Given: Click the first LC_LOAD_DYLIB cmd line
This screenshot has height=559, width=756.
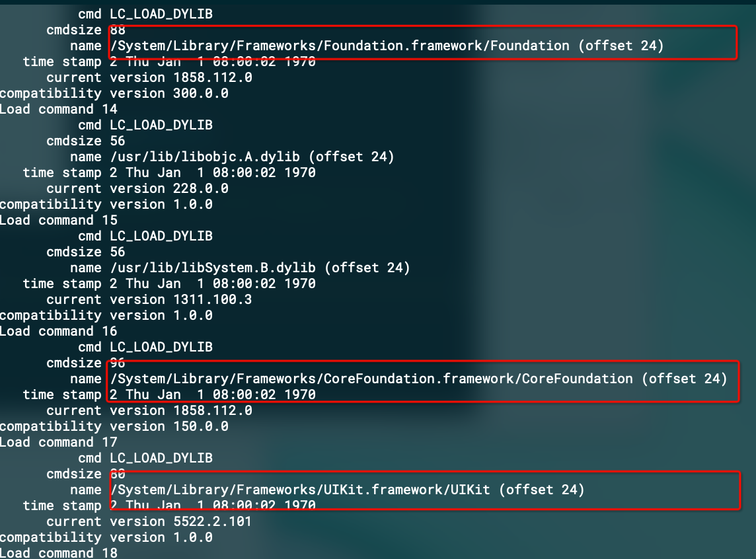Looking at the screenshot, I should coord(145,15).
